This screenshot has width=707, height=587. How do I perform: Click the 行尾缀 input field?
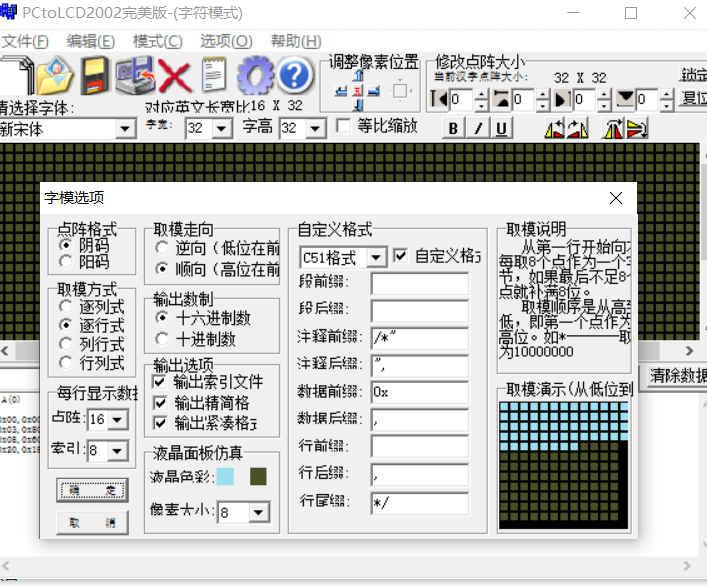click(420, 503)
